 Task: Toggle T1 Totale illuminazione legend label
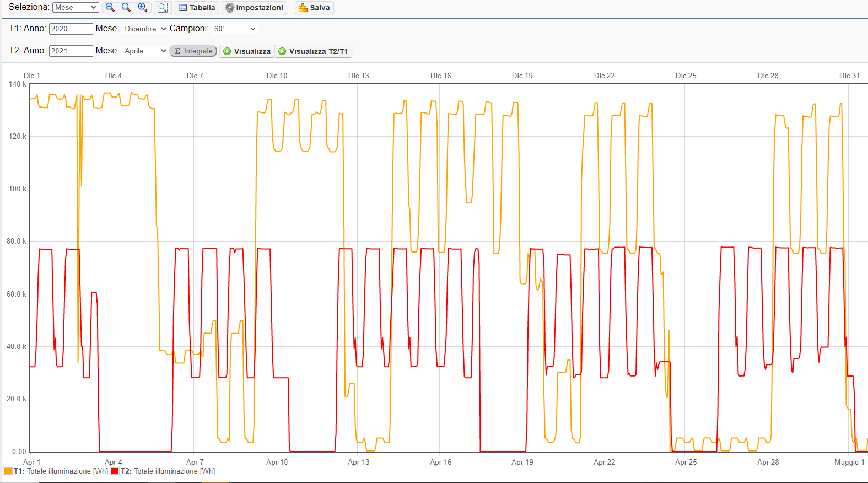[x=61, y=471]
